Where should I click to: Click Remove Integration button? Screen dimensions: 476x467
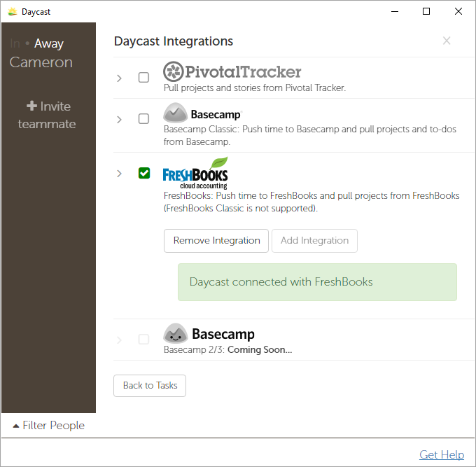(x=216, y=241)
